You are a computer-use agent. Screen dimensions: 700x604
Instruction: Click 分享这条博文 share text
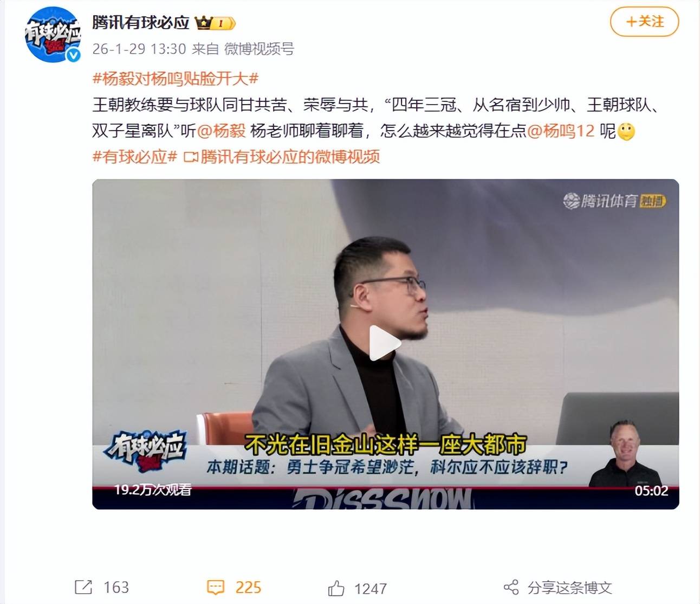(569, 588)
